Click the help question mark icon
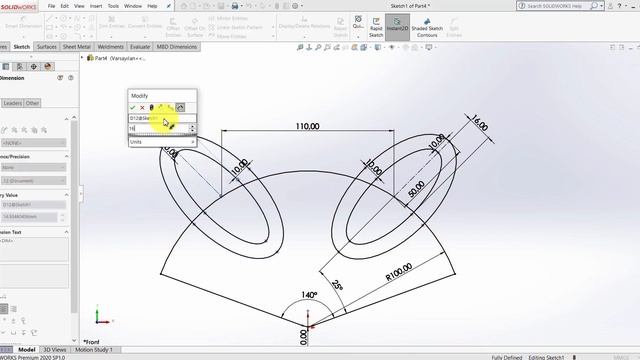Viewport: 640px width, 360px height. click(619, 6)
